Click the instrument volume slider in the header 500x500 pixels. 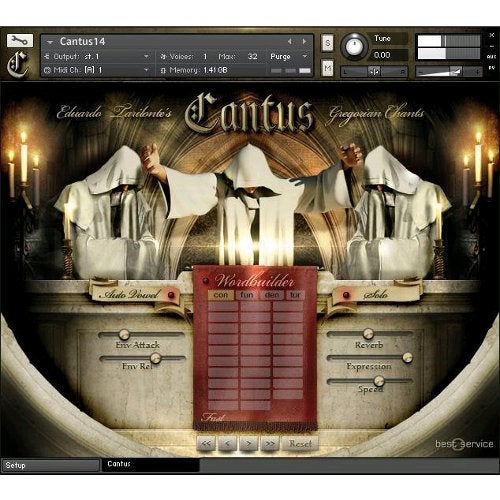(448, 71)
